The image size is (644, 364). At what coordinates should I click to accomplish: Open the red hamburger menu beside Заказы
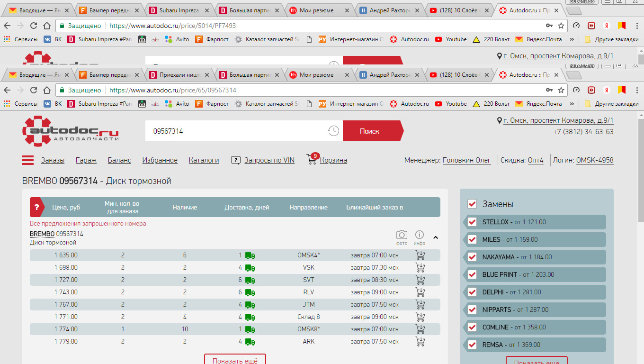28,160
